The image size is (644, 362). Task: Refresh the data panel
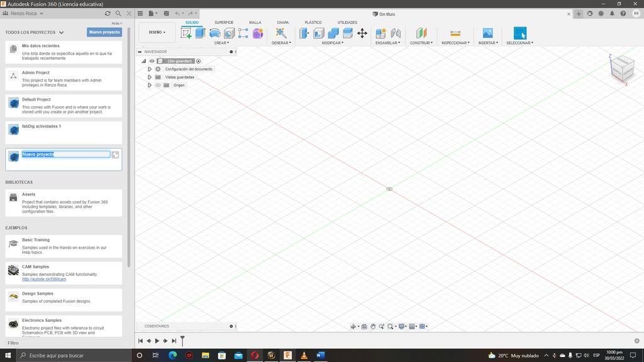tap(108, 14)
